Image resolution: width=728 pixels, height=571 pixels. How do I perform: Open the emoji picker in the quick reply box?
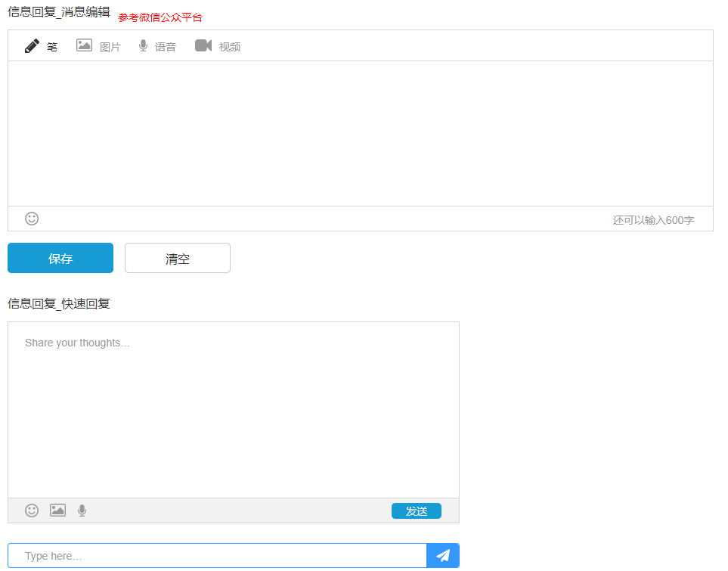click(x=32, y=510)
